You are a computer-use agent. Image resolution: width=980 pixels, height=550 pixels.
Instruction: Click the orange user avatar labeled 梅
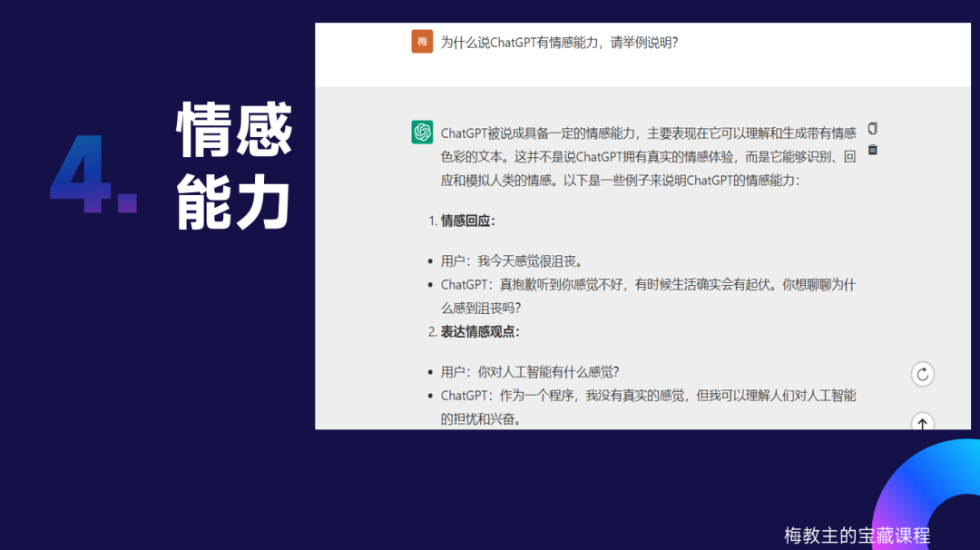pos(422,42)
